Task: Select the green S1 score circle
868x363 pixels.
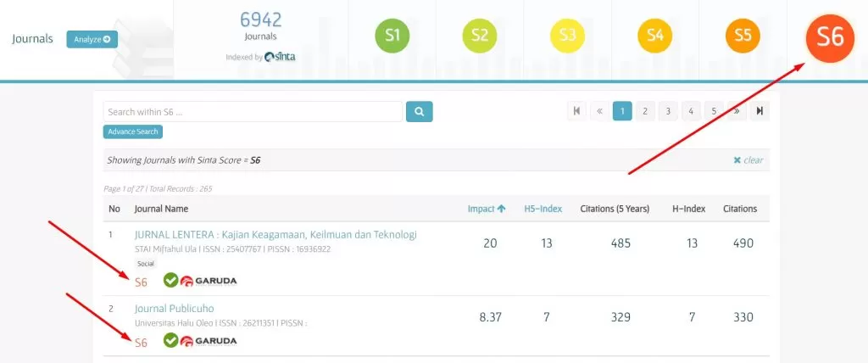Action: (x=392, y=36)
